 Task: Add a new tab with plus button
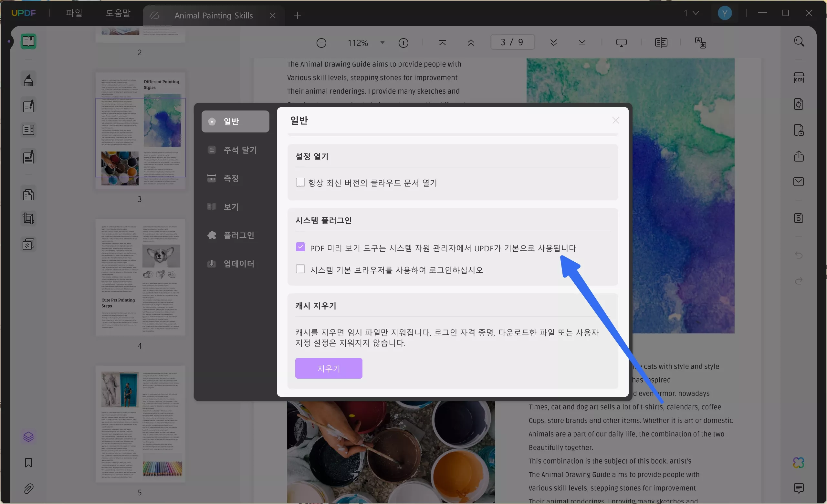pyautogui.click(x=298, y=15)
